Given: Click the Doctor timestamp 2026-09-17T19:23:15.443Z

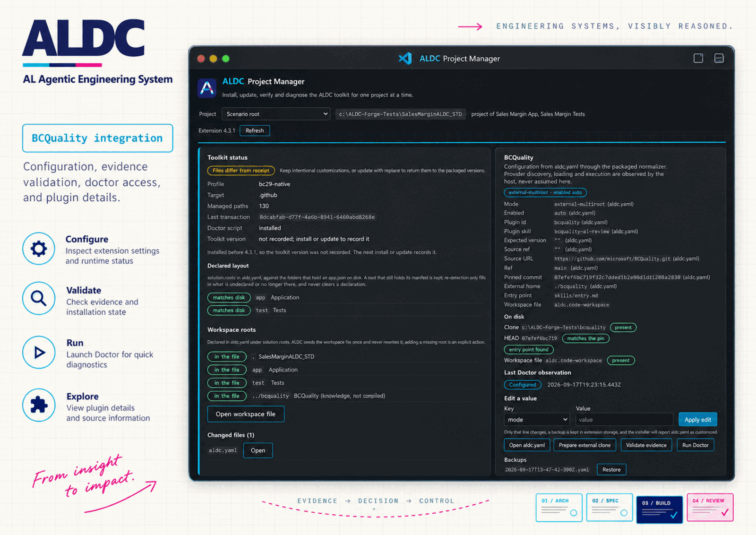Looking at the screenshot, I should (584, 385).
